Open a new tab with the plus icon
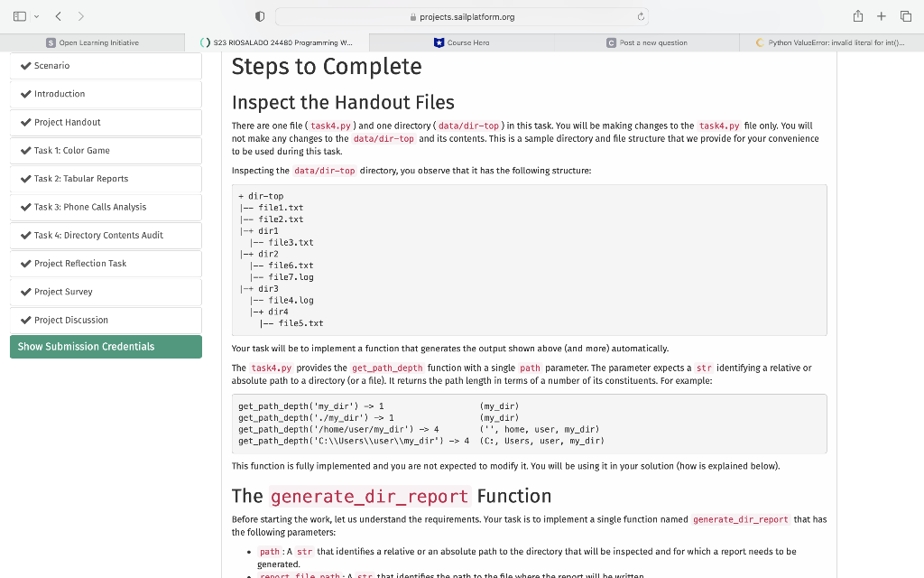 click(881, 15)
